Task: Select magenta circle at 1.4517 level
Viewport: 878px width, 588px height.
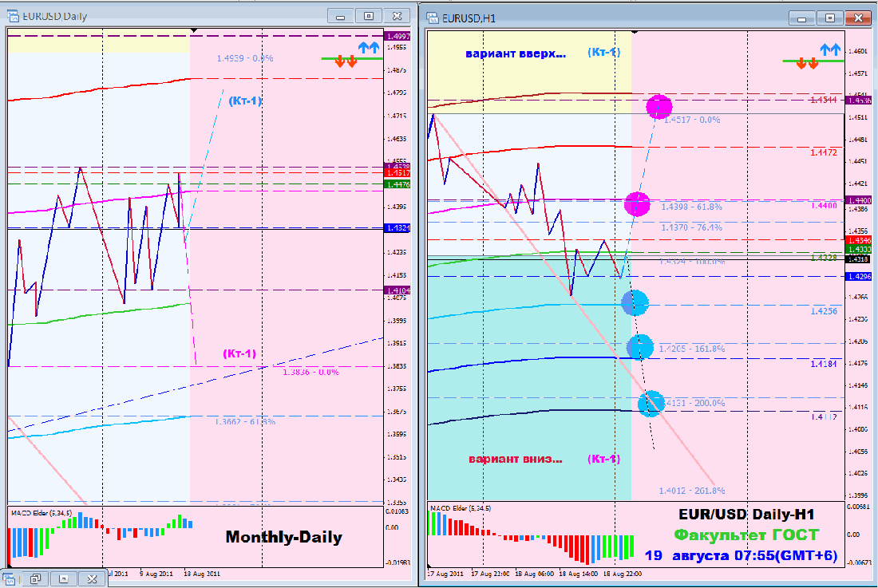Action: tap(659, 106)
